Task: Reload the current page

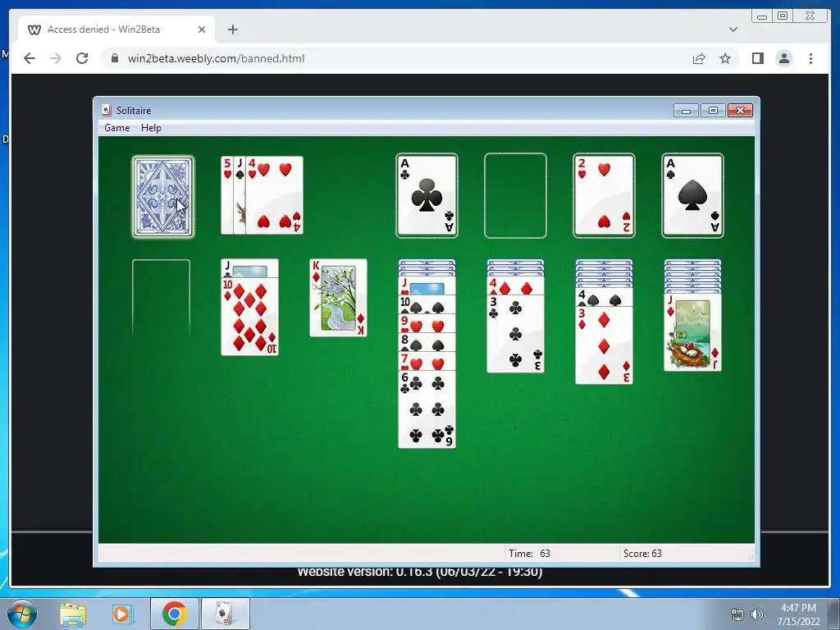Action: coord(82,58)
